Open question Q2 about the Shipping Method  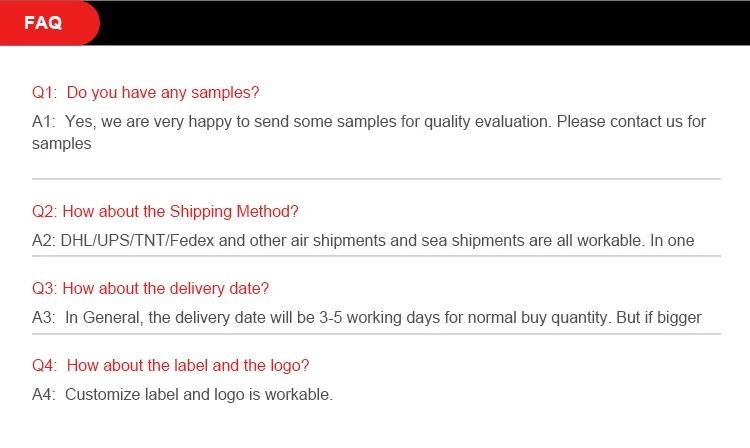165,211
